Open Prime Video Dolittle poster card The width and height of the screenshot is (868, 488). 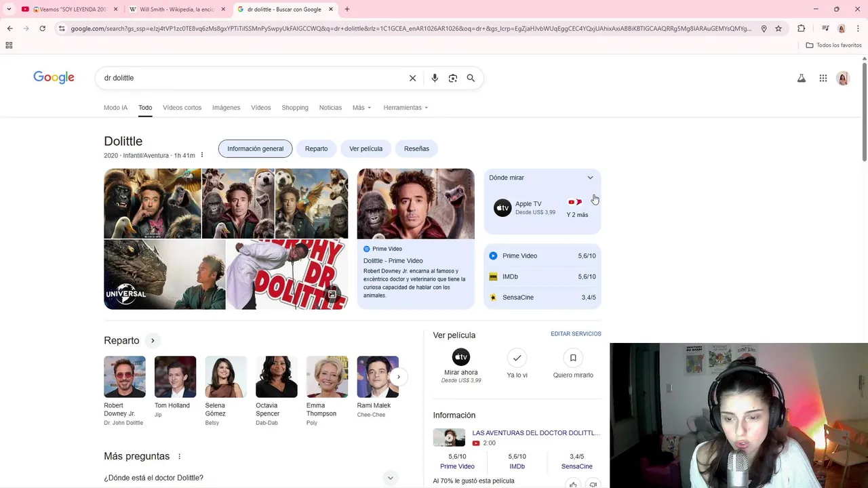click(416, 239)
